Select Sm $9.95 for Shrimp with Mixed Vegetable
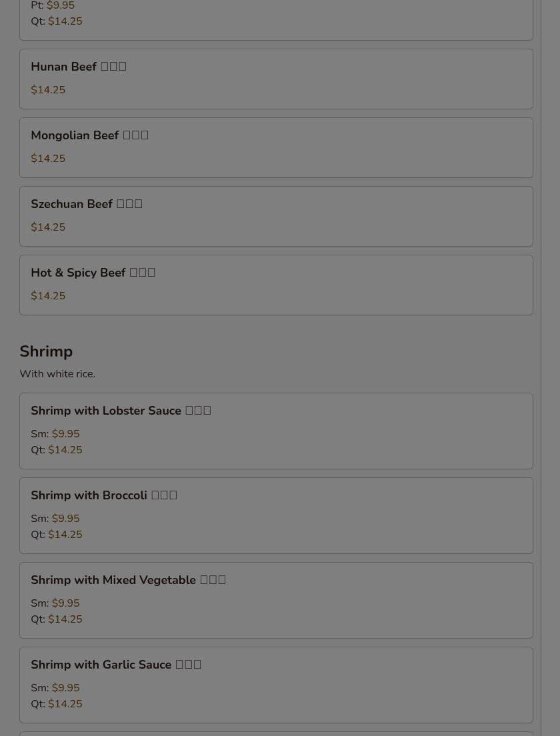The height and width of the screenshot is (736, 560). pos(55,603)
